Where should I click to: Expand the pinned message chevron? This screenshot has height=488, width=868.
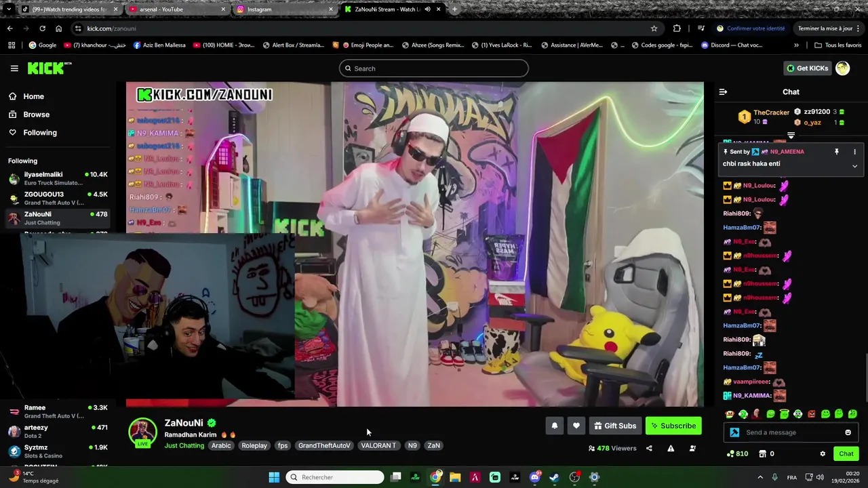pos(854,166)
